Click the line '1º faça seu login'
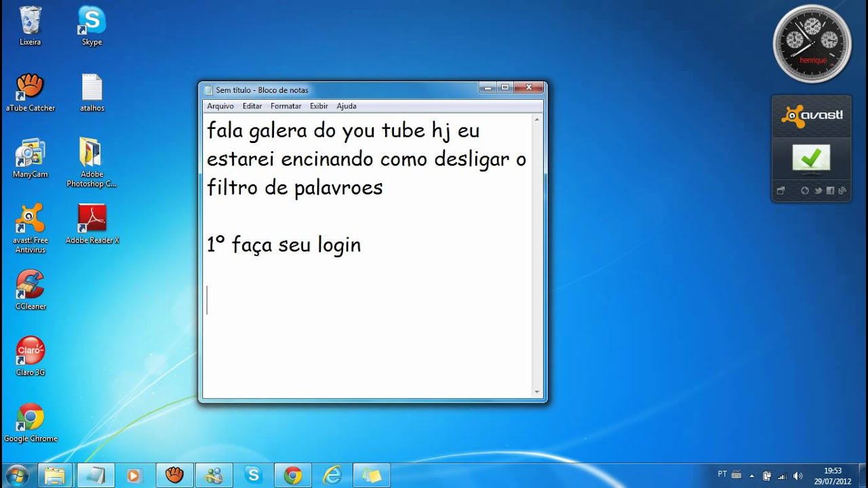Screen dimensions: 868x488 click(283, 245)
